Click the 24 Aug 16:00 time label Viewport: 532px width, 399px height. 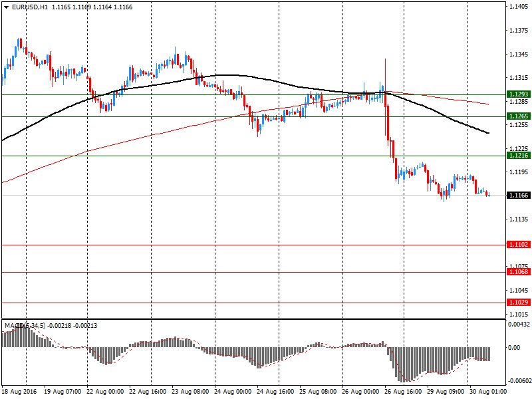[275, 392]
